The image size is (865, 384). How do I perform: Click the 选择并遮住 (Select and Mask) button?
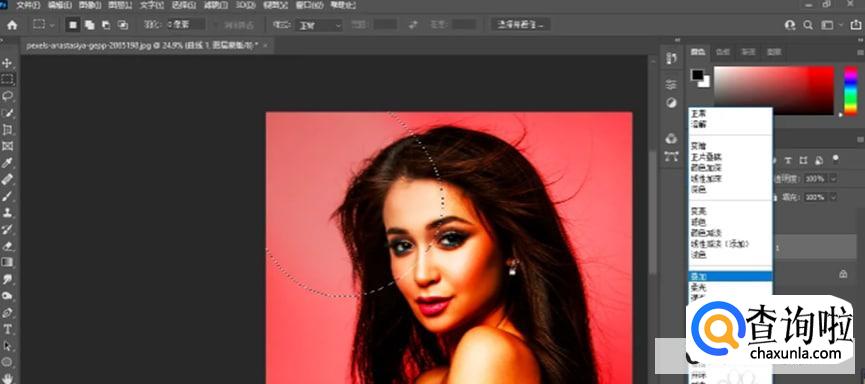(x=520, y=25)
